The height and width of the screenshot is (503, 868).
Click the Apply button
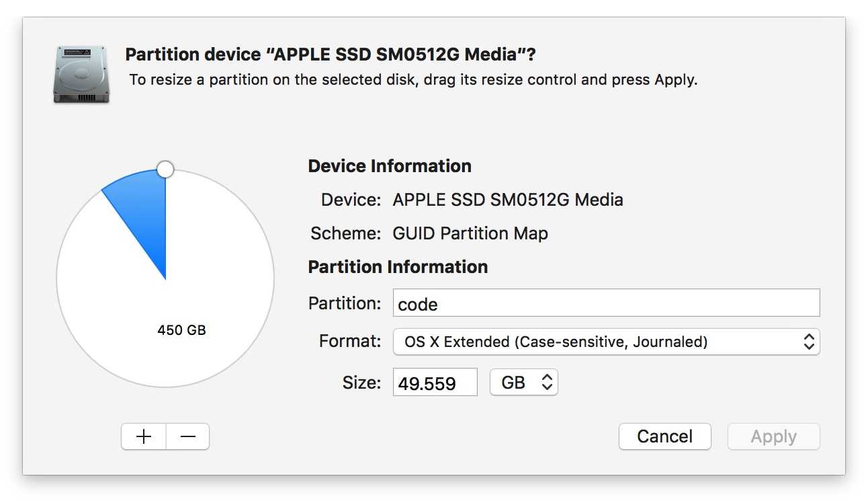point(774,436)
